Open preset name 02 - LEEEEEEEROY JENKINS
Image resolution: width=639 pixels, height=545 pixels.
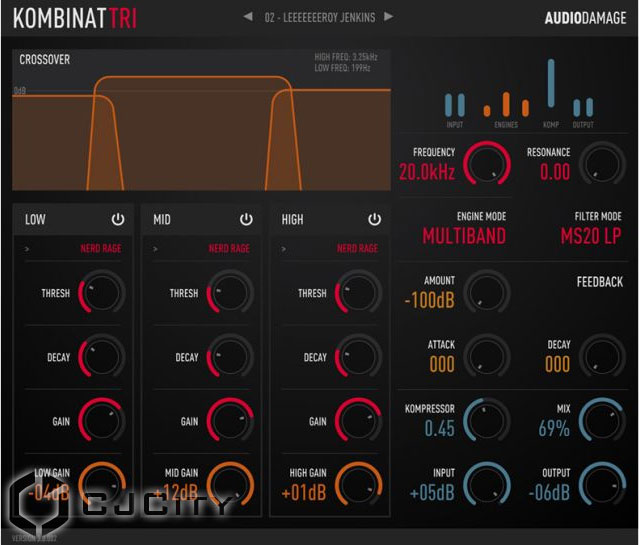[x=320, y=18]
